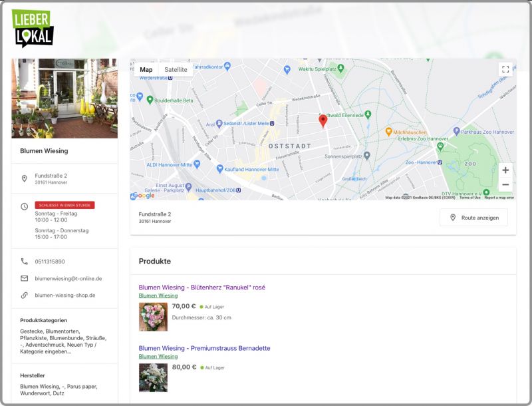This screenshot has height=406, width=532.
Task: Click the Stadtwald Eilenriede marker
Action: (x=368, y=114)
